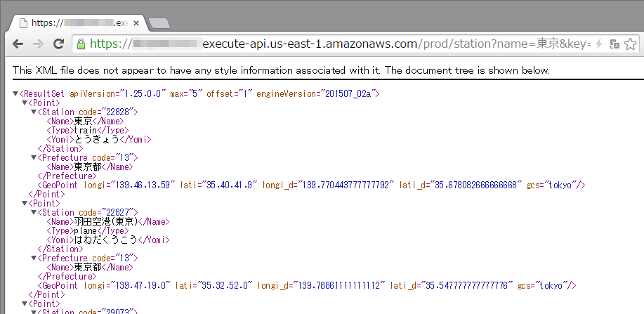Click the longi value 139.47.19.0
The width and height of the screenshot is (644, 314).
click(140, 285)
